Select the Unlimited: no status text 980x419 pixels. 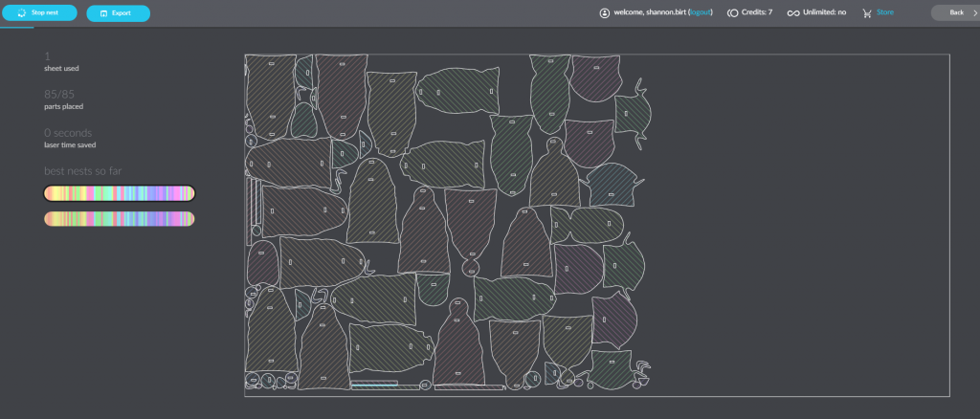pos(824,12)
